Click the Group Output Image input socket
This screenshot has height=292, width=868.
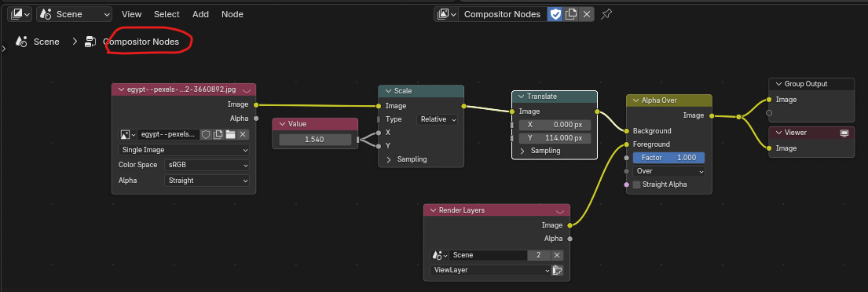pyautogui.click(x=769, y=100)
